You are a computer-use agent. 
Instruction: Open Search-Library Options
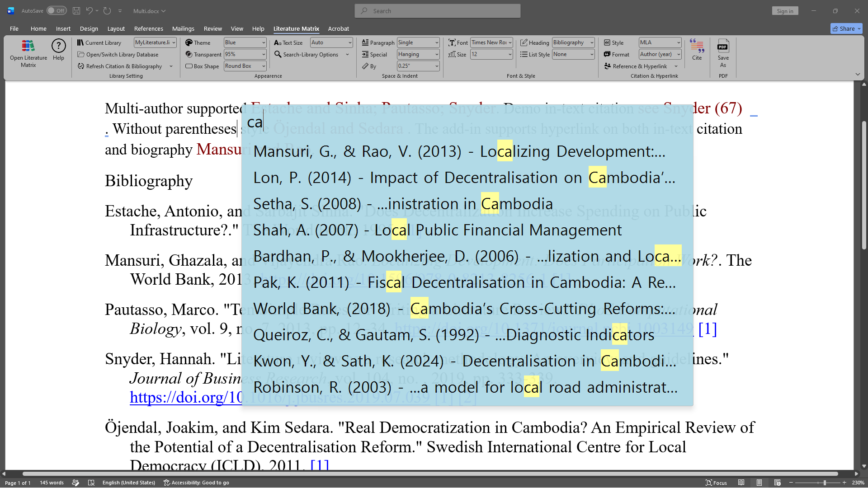[311, 54]
